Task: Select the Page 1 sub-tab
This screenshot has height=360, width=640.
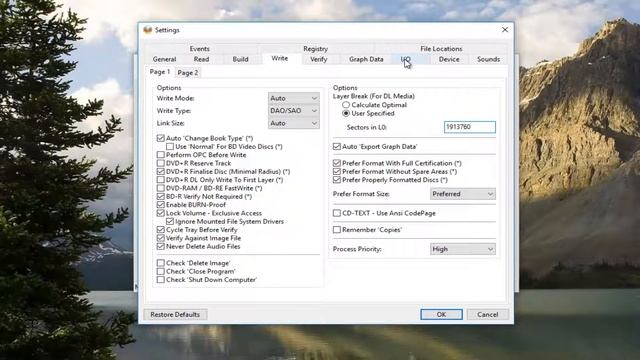Action: (160, 72)
